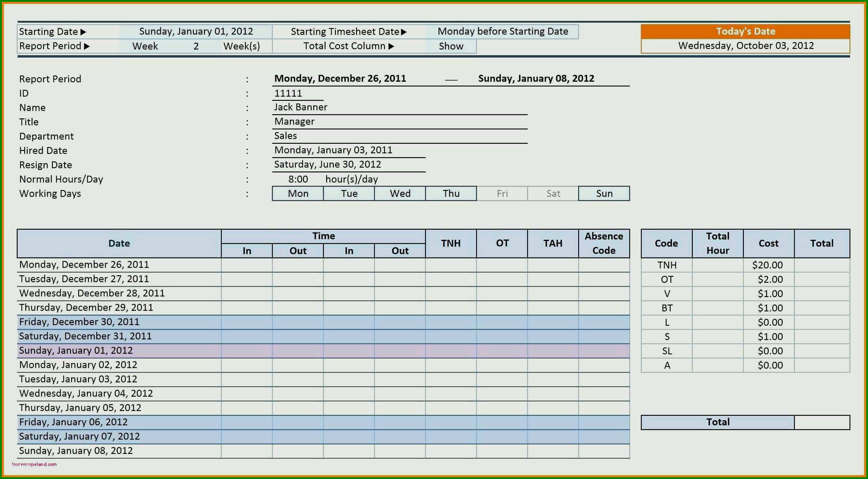
Task: Click the bottom Total summary label
Action: click(718, 422)
